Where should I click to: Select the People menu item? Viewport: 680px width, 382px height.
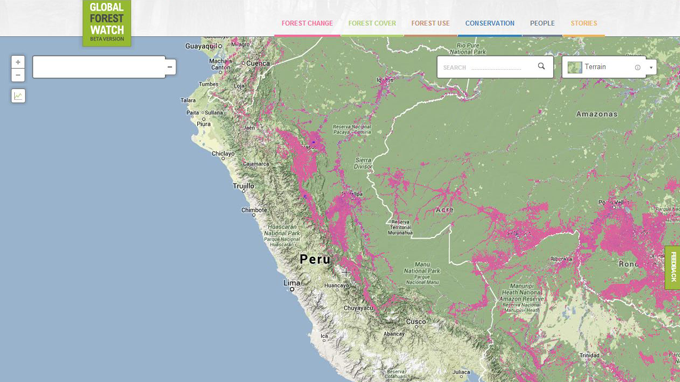click(542, 23)
